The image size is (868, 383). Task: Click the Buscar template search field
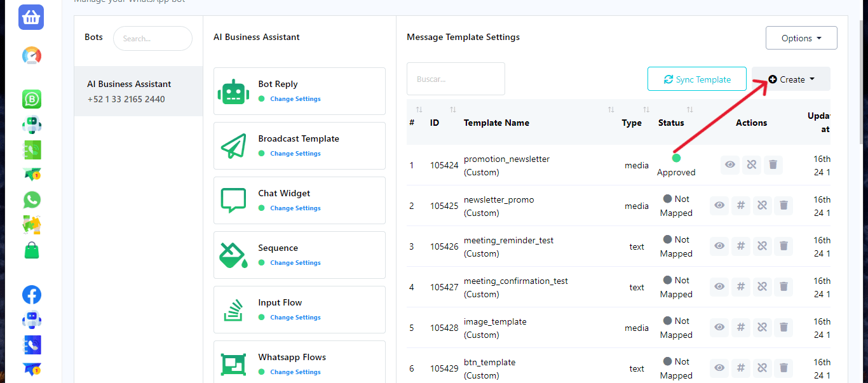pos(456,79)
